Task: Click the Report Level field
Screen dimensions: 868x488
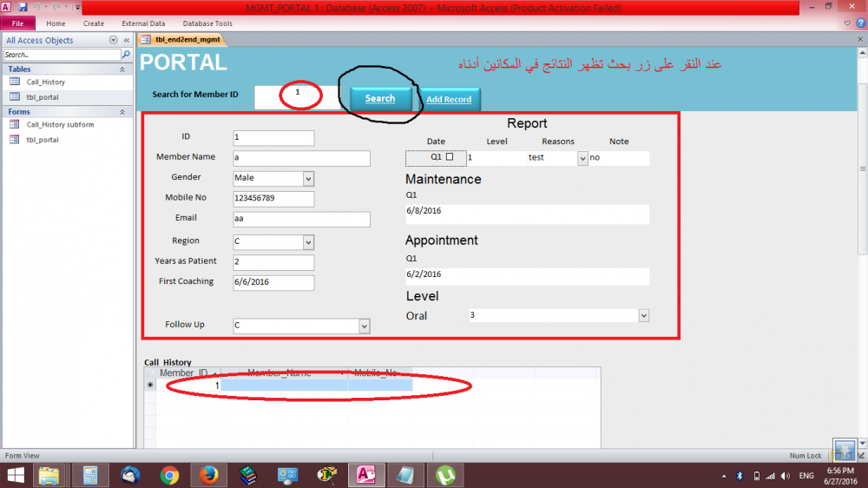Action: (496, 158)
